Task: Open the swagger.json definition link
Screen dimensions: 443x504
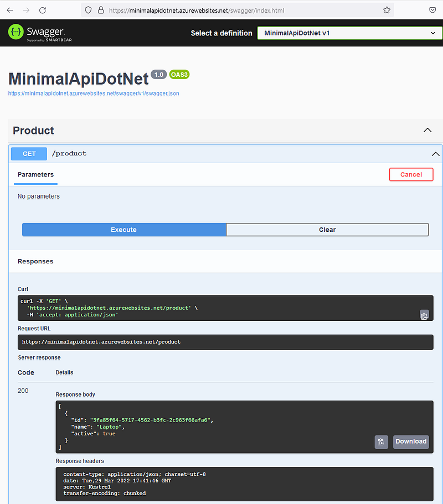Action: tap(94, 93)
